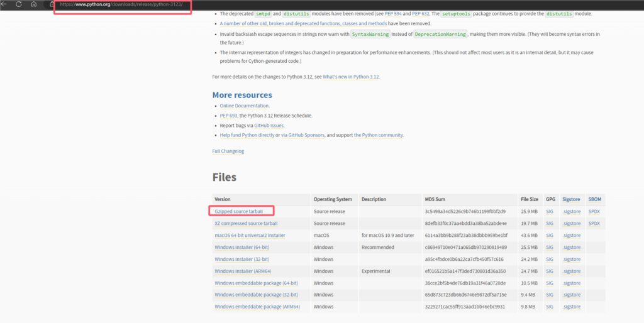
Task: Click the site lock icon
Action: pyautogui.click(x=52, y=4)
